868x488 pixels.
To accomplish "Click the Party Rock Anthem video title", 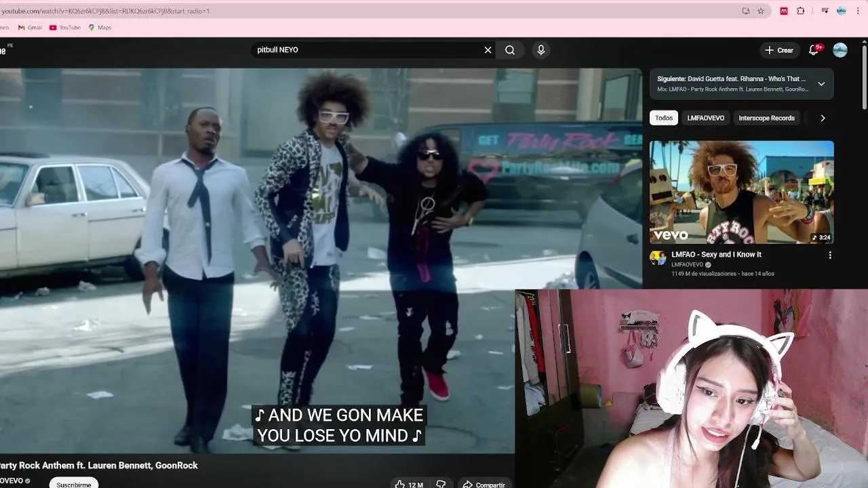I will (x=99, y=466).
